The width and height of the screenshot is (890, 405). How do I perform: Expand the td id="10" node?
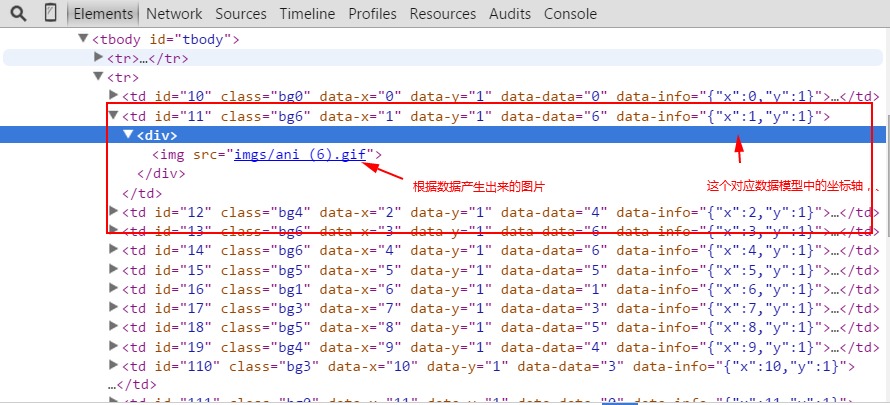coord(113,96)
